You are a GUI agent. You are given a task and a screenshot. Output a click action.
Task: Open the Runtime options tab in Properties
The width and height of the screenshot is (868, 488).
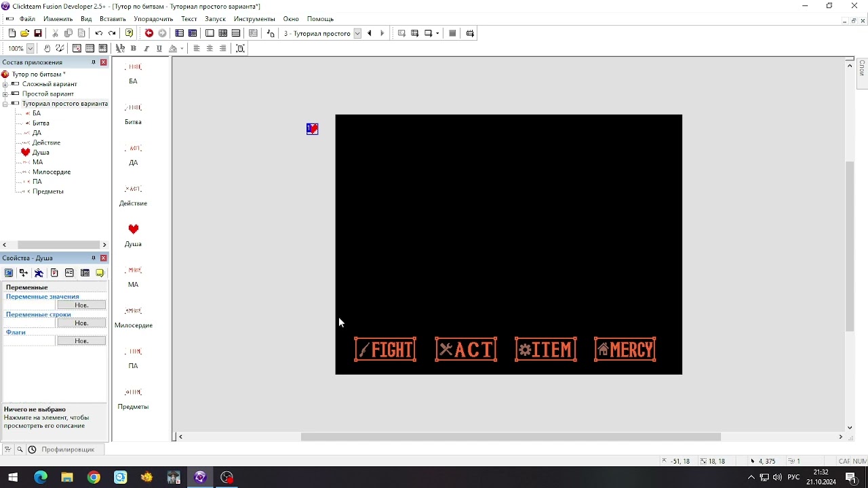tap(54, 272)
